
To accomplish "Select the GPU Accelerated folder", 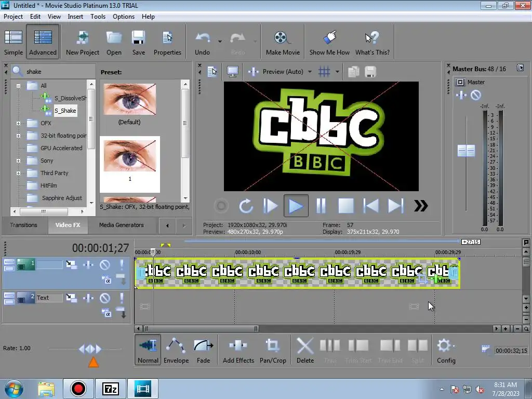I will [61, 148].
